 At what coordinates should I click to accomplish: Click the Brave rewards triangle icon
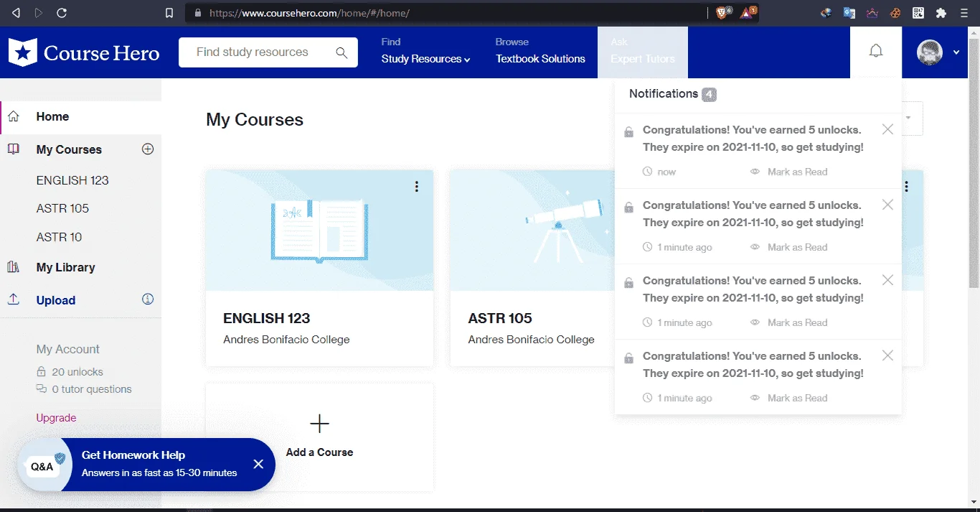tap(749, 12)
